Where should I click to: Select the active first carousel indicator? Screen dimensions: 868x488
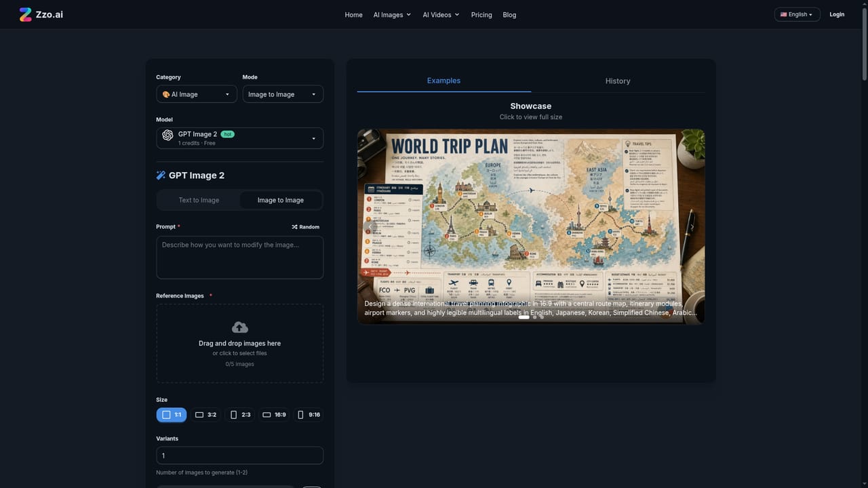[524, 317]
